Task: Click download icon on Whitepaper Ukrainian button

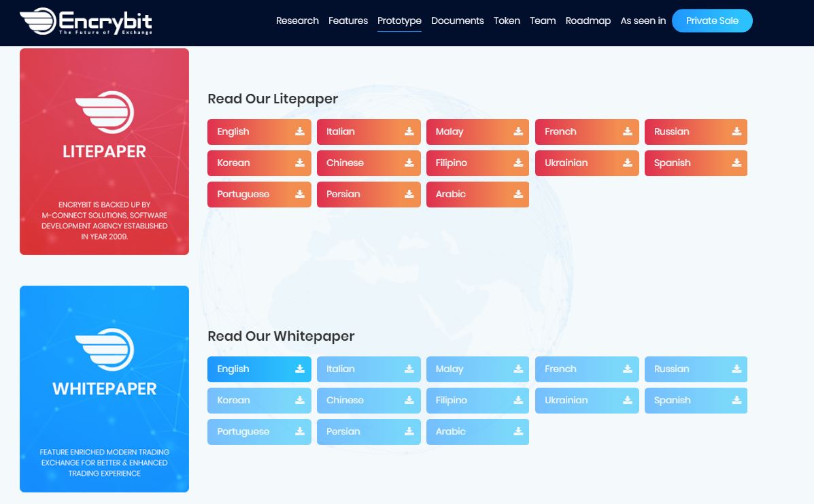Action: (628, 400)
